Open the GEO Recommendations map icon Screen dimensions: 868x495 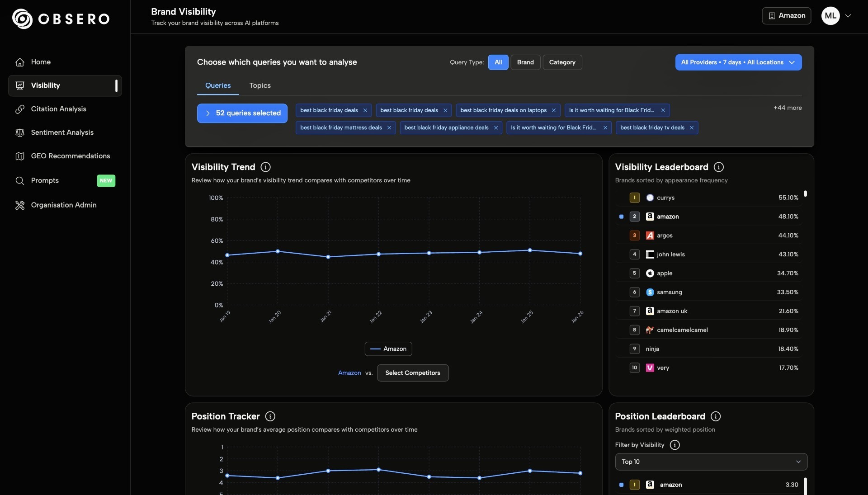coord(19,156)
